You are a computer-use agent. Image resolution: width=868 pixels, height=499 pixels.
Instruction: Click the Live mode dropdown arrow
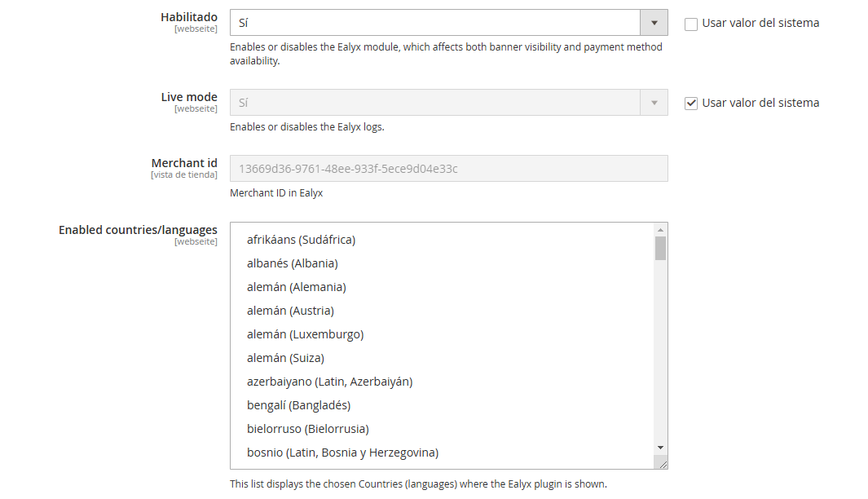pyautogui.click(x=654, y=103)
